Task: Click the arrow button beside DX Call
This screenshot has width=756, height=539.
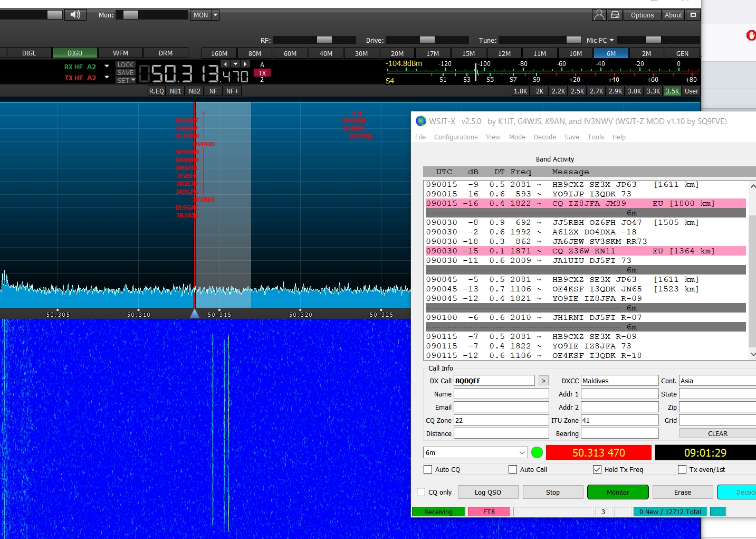Action: [x=543, y=381]
